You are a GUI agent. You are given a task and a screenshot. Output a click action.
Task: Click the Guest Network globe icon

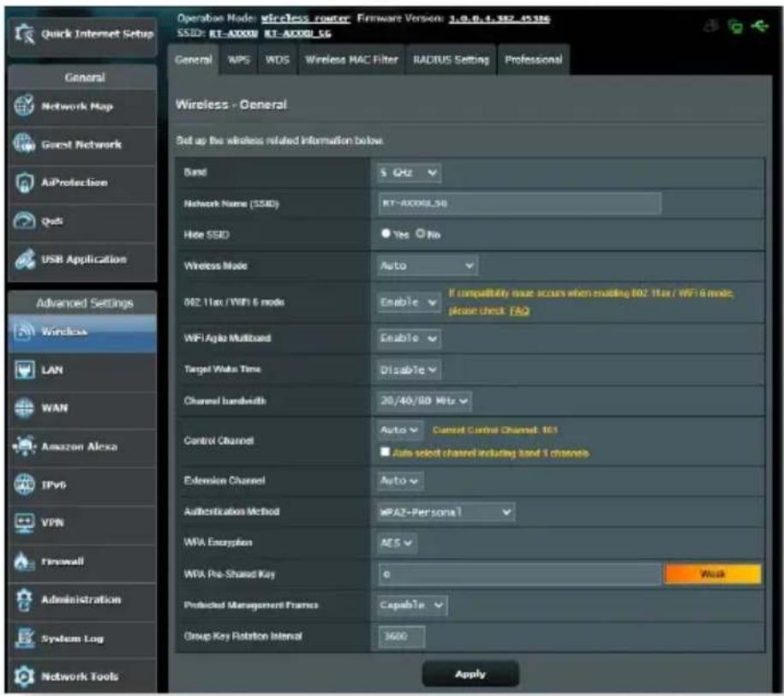[24, 144]
